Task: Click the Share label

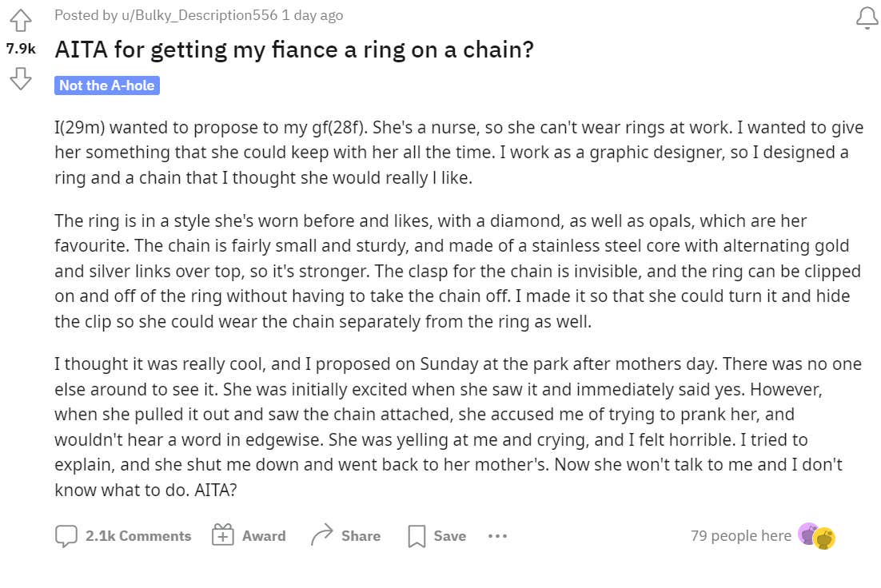Action: (361, 536)
